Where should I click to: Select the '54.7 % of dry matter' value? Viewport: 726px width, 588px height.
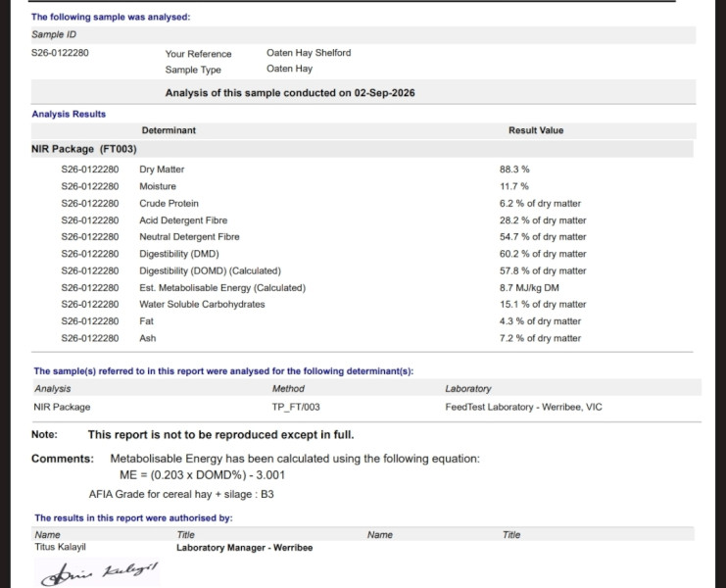(x=543, y=236)
